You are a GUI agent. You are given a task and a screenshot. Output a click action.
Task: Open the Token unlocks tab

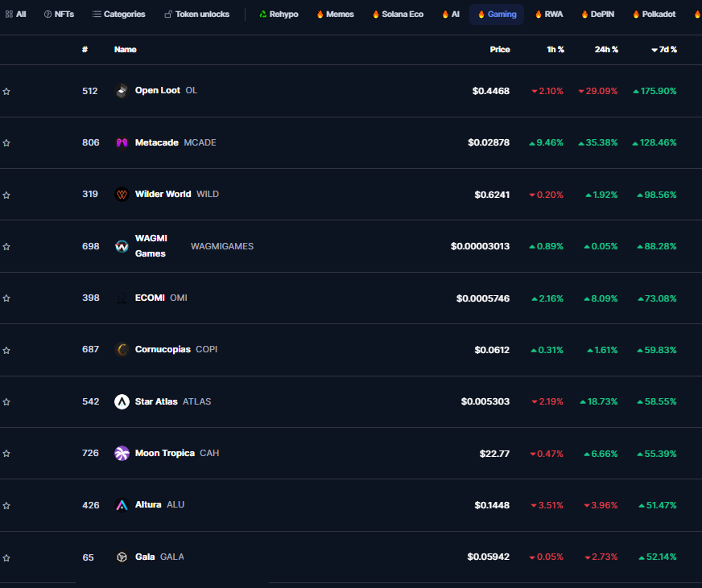[x=197, y=14]
